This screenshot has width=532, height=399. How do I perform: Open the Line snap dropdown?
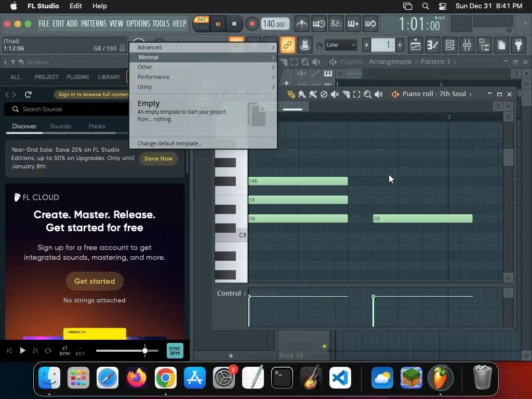(x=340, y=45)
